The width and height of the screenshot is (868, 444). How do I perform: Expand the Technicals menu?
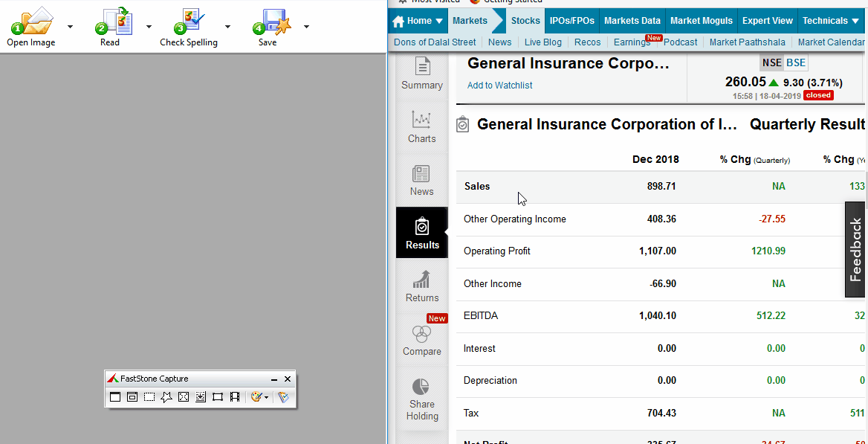(832, 21)
